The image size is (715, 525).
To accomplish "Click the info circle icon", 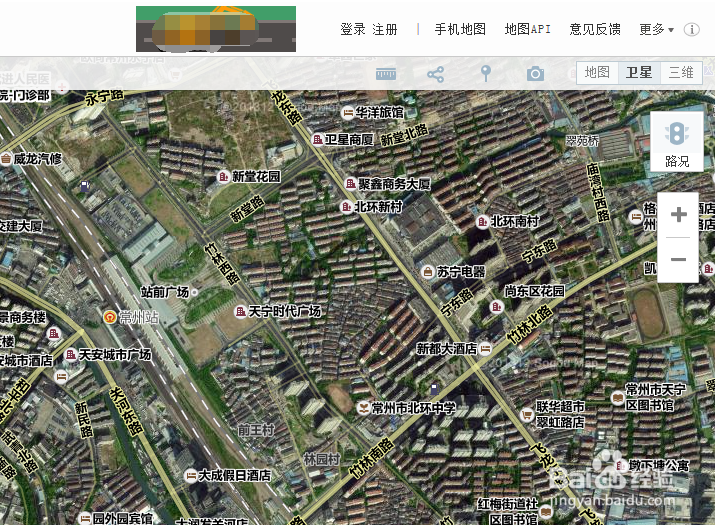I will click(x=691, y=30).
